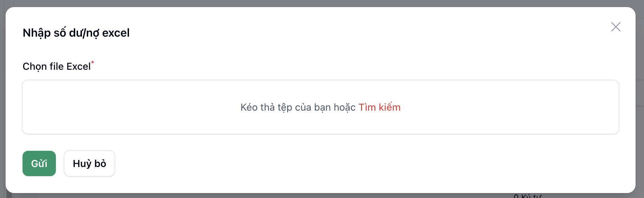Viewport: 644px width, 198px height.
Task: Click the red required asterisk
Action: pyautogui.click(x=92, y=63)
